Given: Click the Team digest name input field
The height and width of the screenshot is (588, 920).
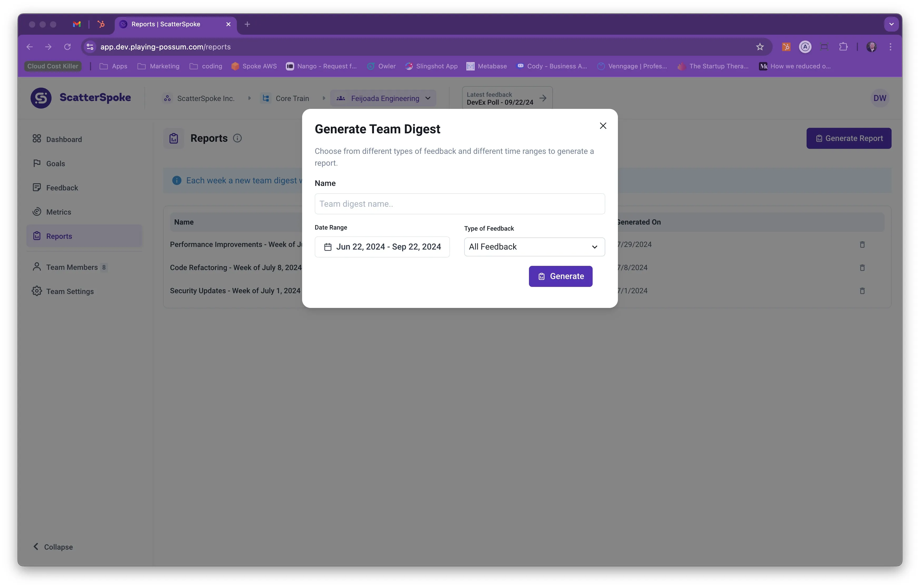Looking at the screenshot, I should click(460, 204).
